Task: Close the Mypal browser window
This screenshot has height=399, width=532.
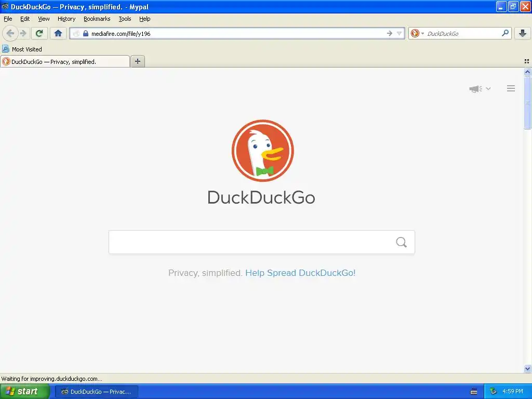Action: (x=525, y=6)
